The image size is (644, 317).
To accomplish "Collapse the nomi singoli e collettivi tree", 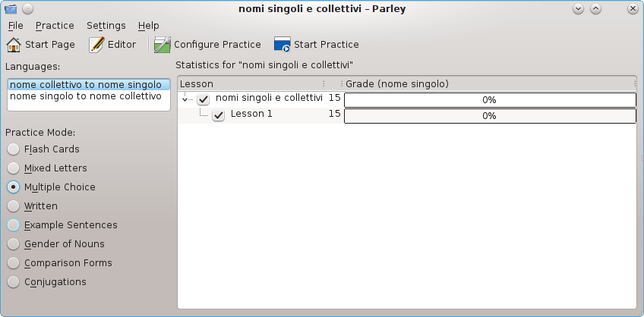I will tap(185, 99).
